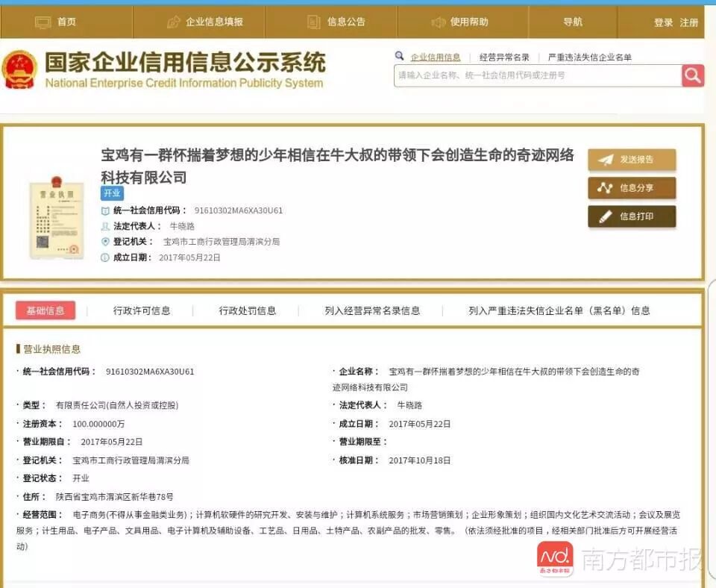Click the national emblem logo
Image resolution: width=716 pixels, height=588 pixels.
19,69
